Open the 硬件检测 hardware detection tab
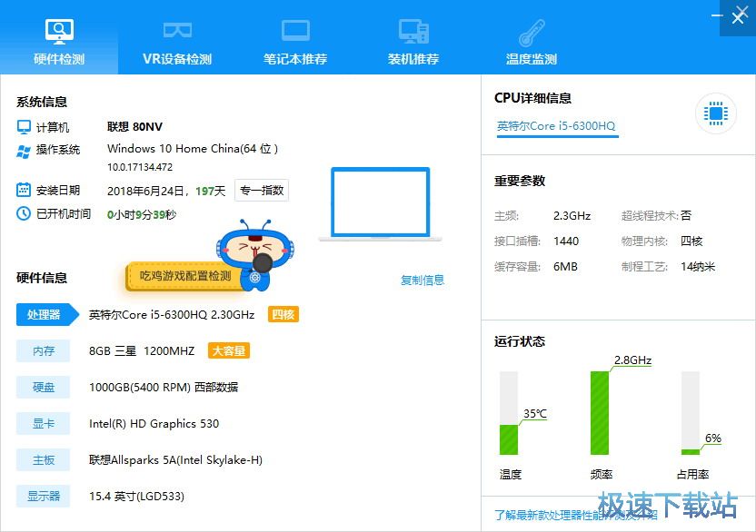The height and width of the screenshot is (532, 756). (59, 37)
